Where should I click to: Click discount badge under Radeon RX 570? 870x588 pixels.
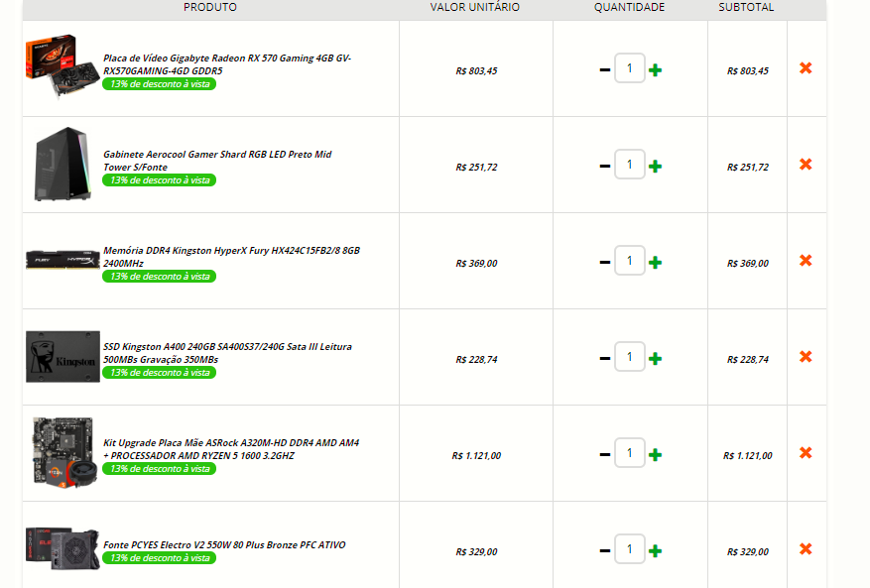pos(160,84)
